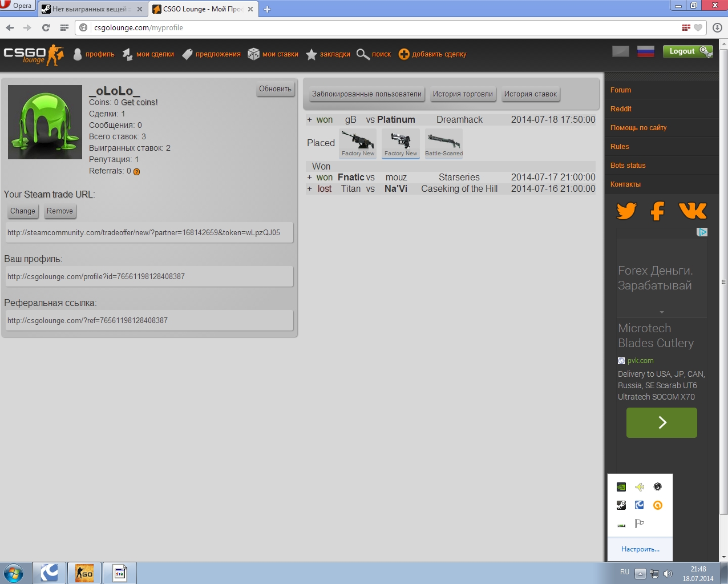Click the green arrow button in the ad
The width and height of the screenshot is (728, 584).
click(662, 422)
